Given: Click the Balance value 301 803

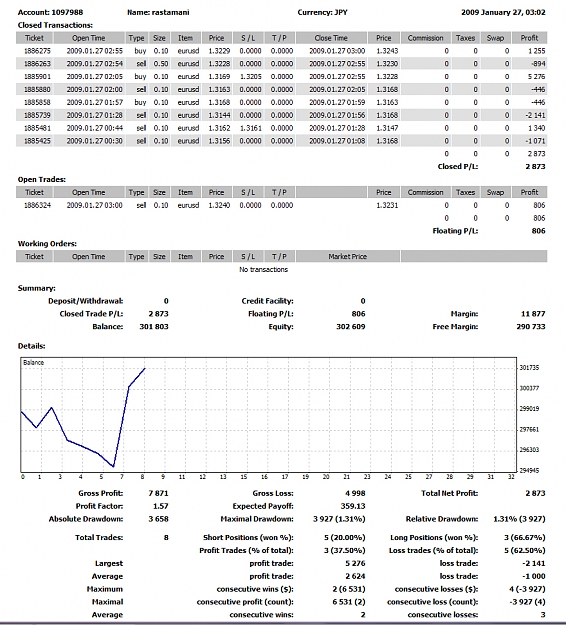Looking at the screenshot, I should tap(154, 326).
